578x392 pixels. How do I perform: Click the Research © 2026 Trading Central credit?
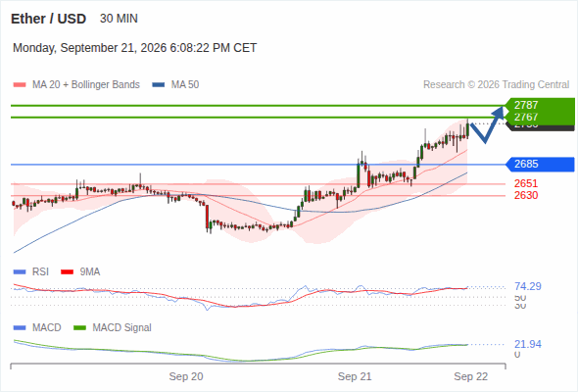496,85
